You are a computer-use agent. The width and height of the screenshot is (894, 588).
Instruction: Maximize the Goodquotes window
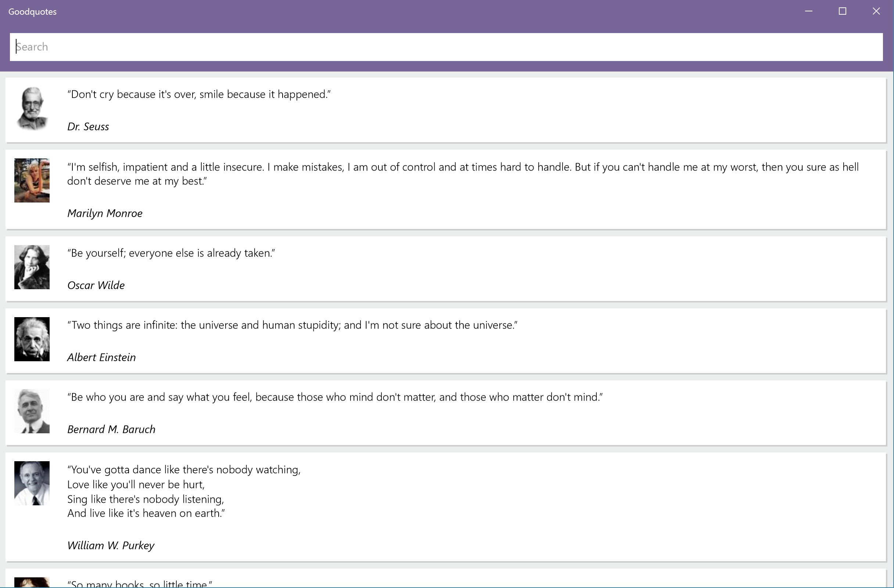(x=842, y=11)
